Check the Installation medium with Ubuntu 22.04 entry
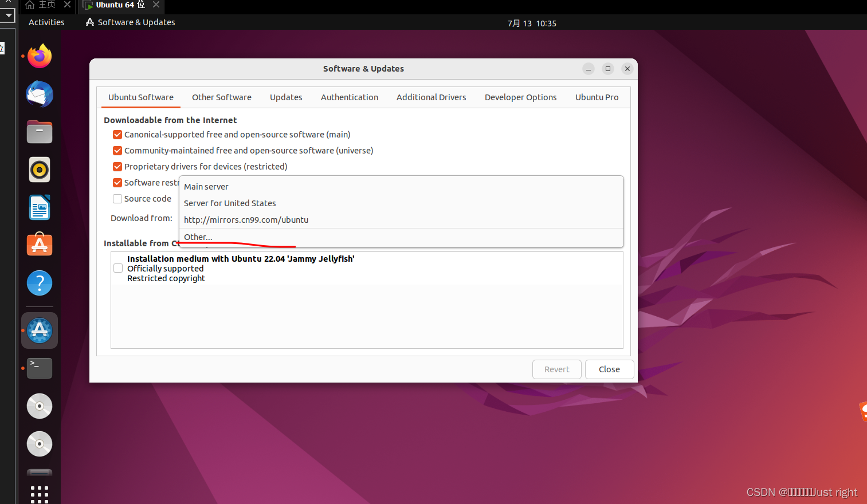The image size is (867, 504). (117, 268)
